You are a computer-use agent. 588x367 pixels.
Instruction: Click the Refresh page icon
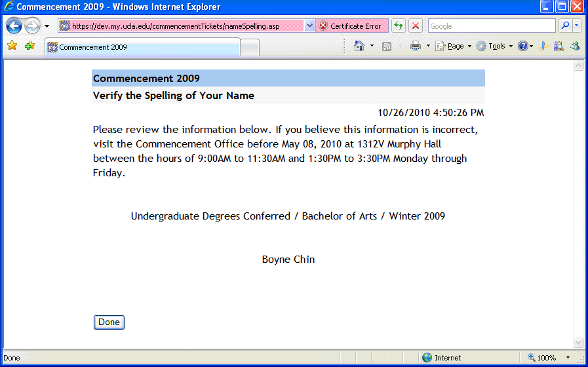[398, 26]
